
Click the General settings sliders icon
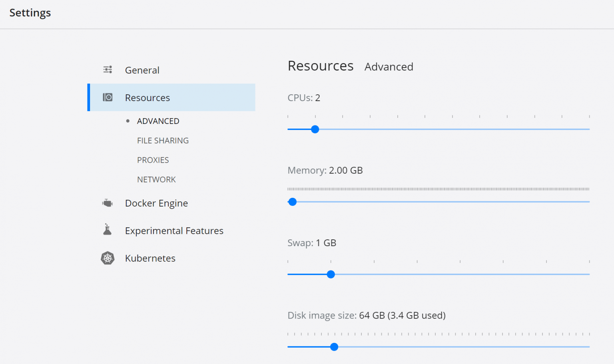(107, 70)
